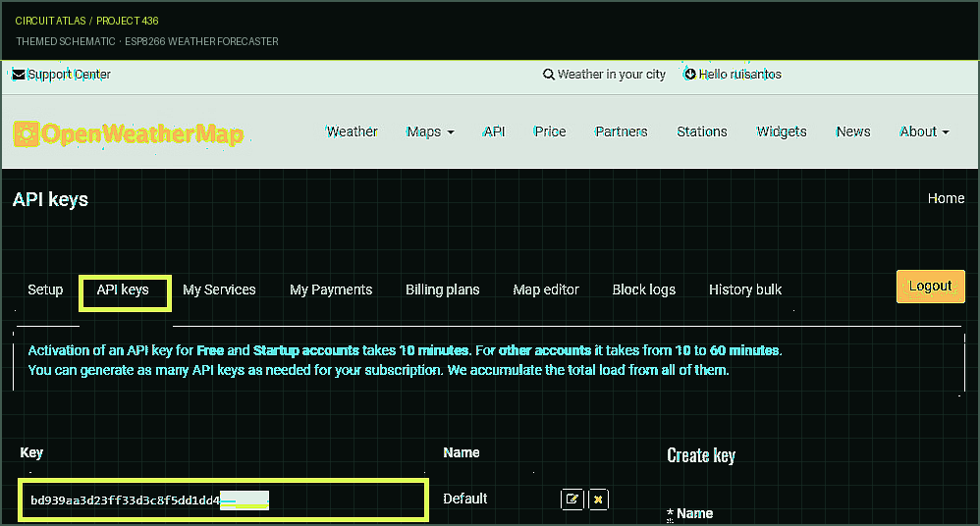Click the '* Name' field label
Viewport: 980px width, 526px height.
point(690,513)
